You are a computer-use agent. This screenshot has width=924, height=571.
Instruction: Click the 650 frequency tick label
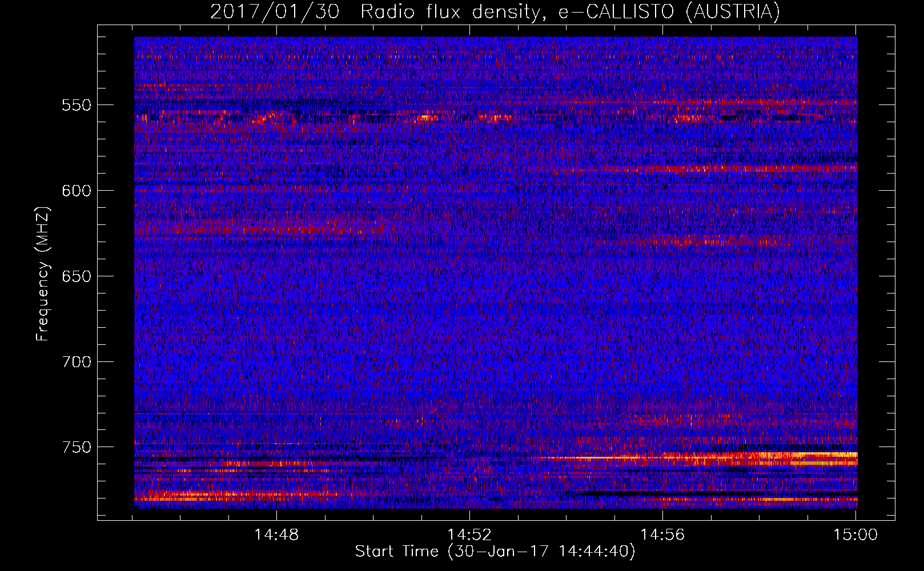point(77,276)
